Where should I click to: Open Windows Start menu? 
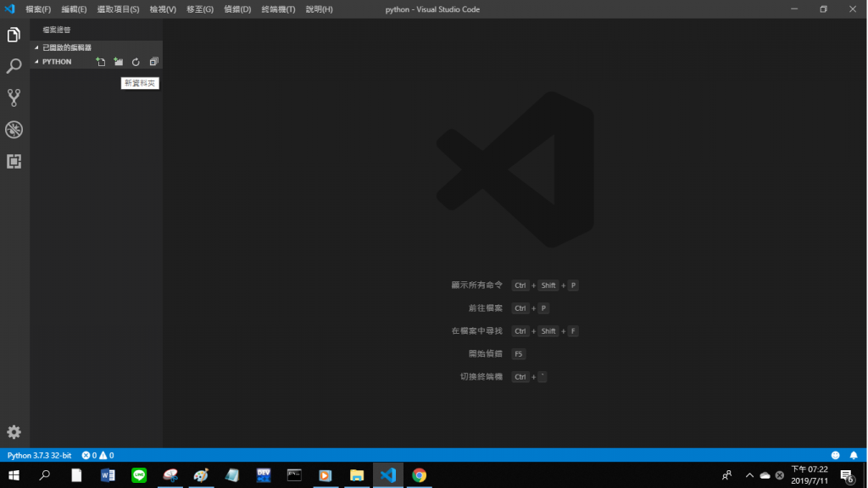pos(14,475)
